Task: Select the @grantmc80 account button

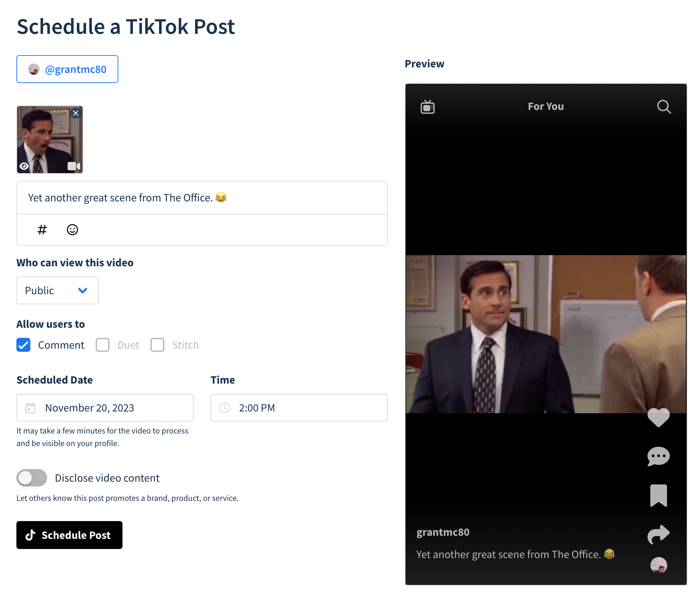Action: 67,69
